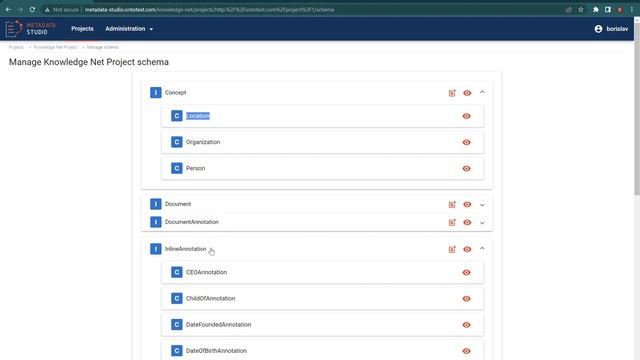Select the DateOfBirthAnnotation class label
This screenshot has width=640, height=360.
click(216, 351)
